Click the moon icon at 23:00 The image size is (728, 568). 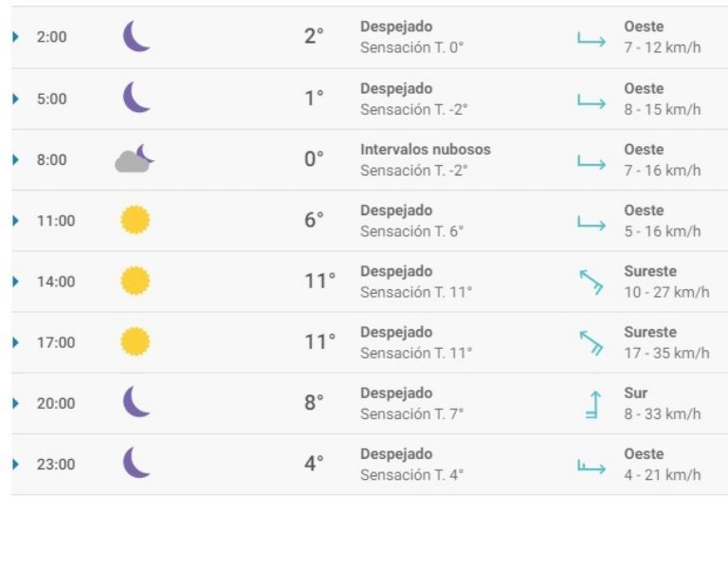click(x=136, y=463)
